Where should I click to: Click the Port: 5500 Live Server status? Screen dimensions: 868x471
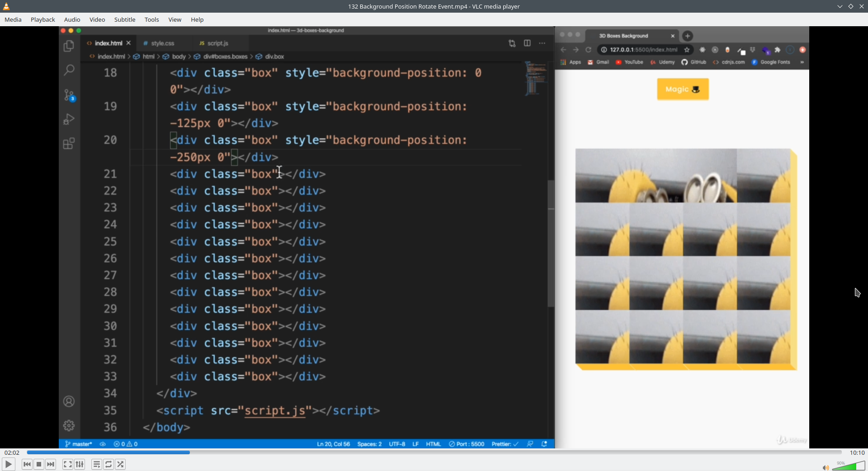click(467, 444)
